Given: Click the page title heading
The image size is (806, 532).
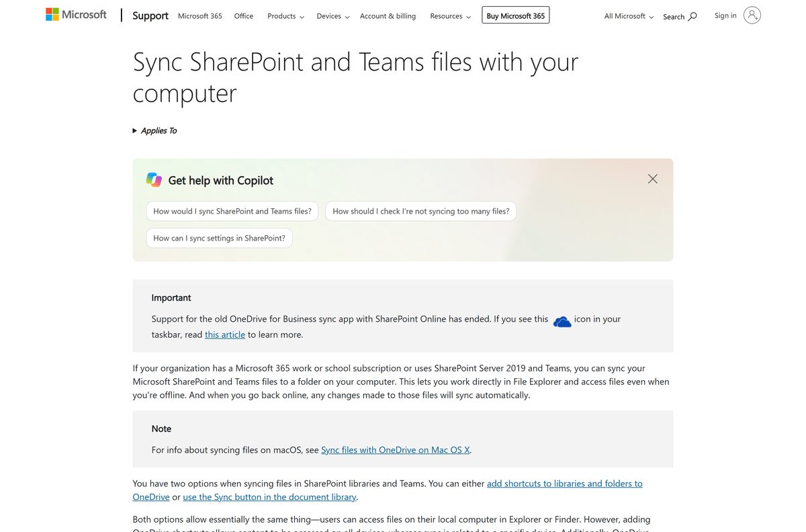Looking at the screenshot, I should pos(355,77).
